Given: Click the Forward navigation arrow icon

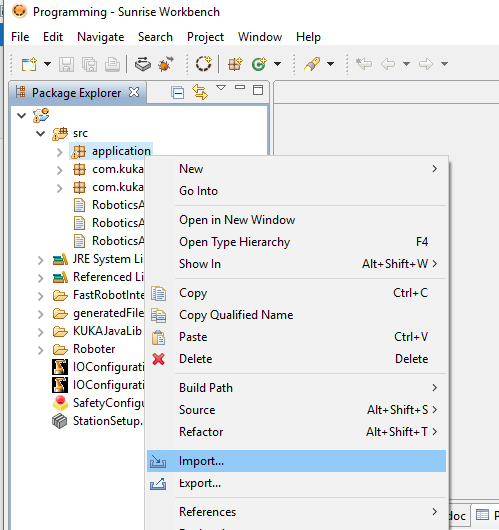Looking at the screenshot, I should click(426, 64).
